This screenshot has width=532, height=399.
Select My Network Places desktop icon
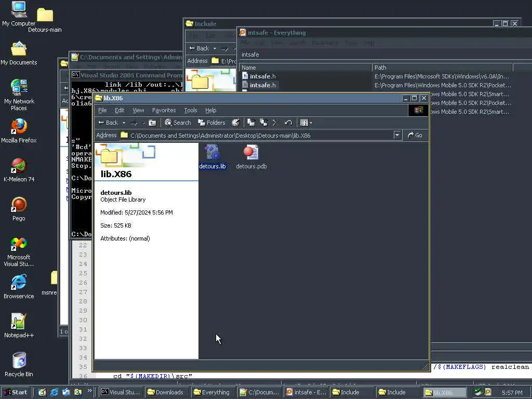pyautogui.click(x=19, y=95)
